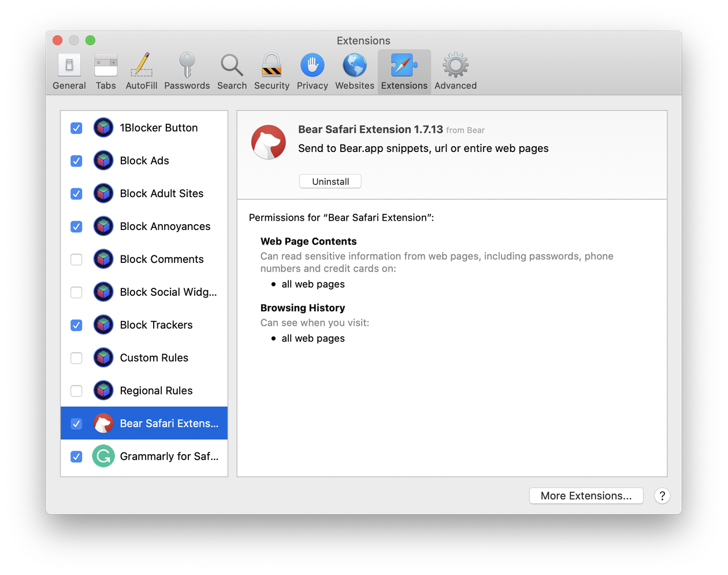728x575 pixels.
Task: Show the Passwords pane via key icon
Action: coord(187,72)
